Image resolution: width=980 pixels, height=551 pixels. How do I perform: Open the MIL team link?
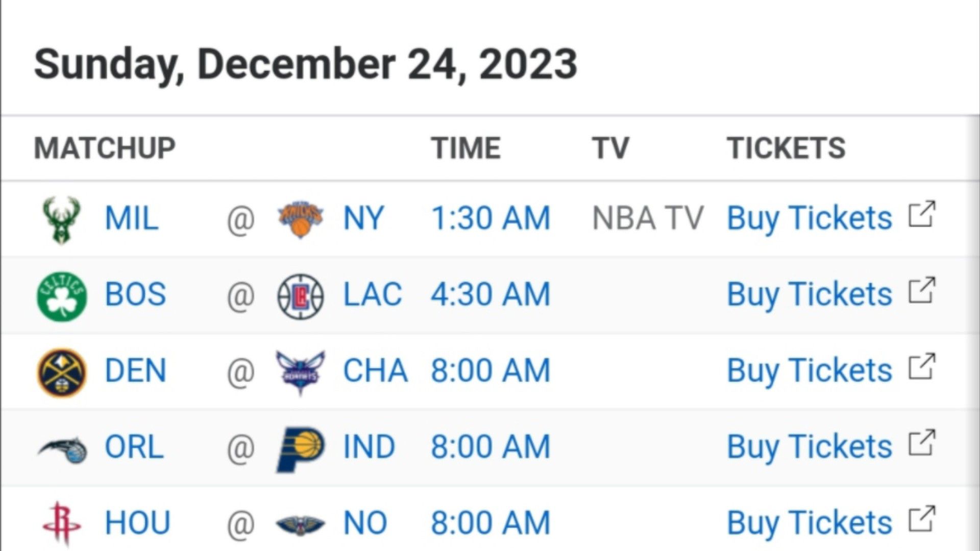click(x=131, y=218)
